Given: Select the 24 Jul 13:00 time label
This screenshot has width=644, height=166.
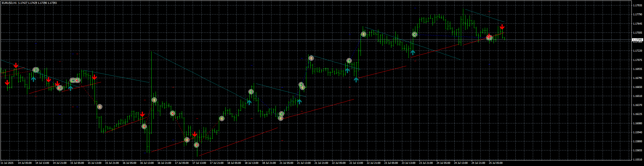Looking at the screenshot, I should (461, 163).
